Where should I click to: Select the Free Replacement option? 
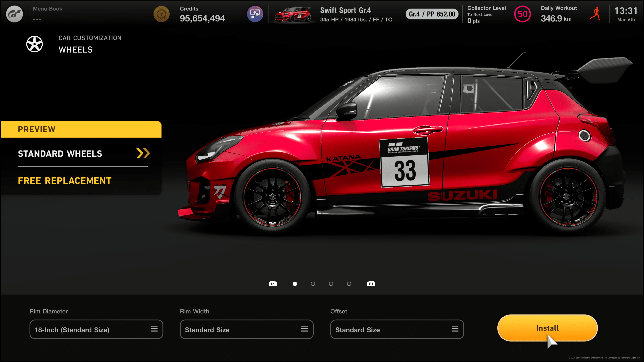(x=65, y=181)
